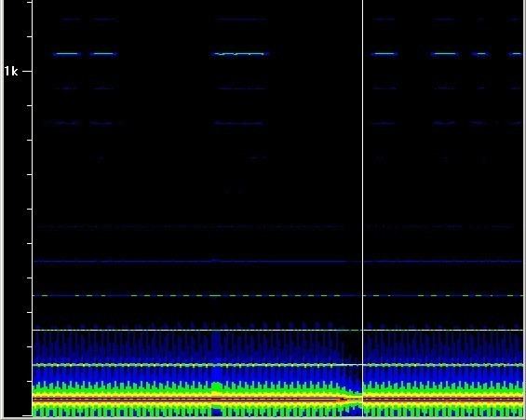Click the dashed yellow-green harmonic line
This screenshot has width=526, height=420.
pyautogui.click(x=278, y=295)
